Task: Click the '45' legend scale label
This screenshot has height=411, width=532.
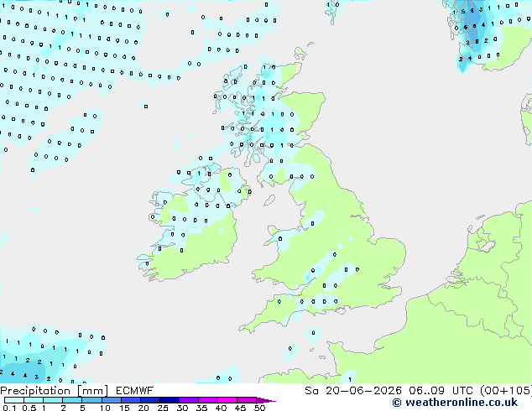Action: tap(240, 408)
